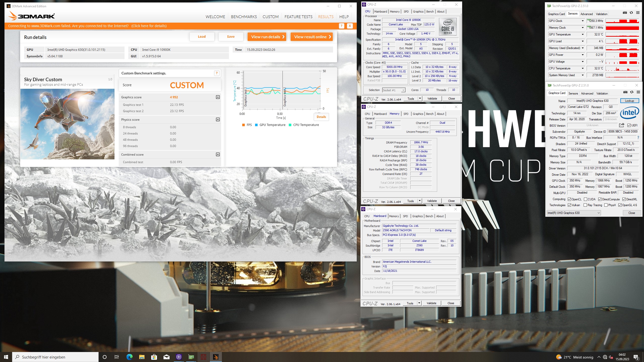Open the BENCHMARKS tab in 3DMark
Image resolution: width=644 pixels, height=362 pixels.
click(x=244, y=17)
